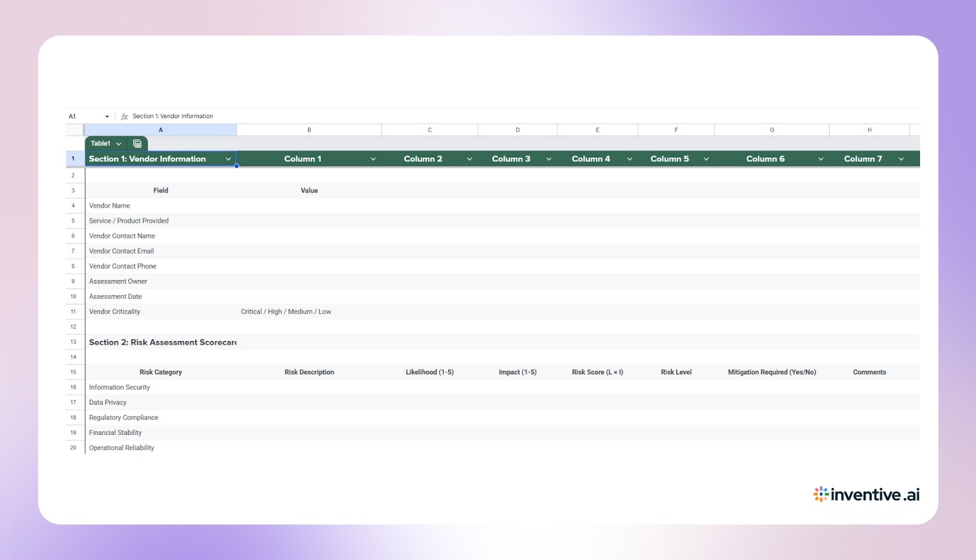976x560 pixels.
Task: Open the Name Box dropdown arrow
Action: point(107,116)
